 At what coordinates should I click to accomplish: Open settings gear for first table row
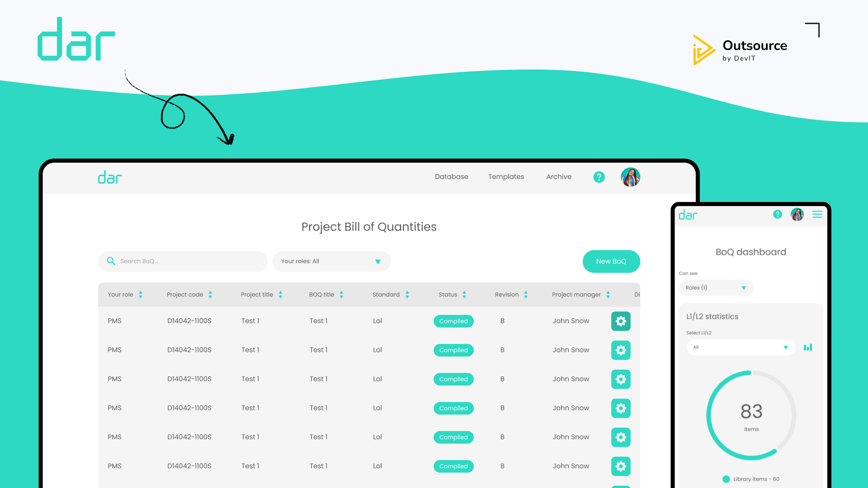(621, 321)
